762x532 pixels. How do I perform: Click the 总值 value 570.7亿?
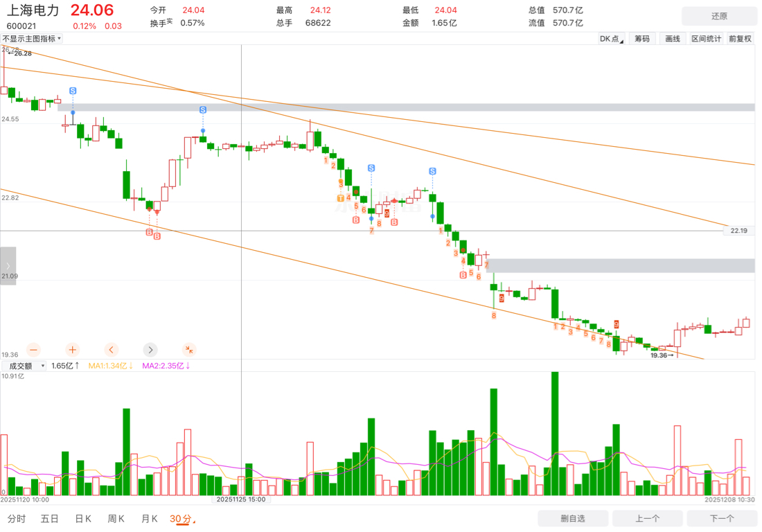point(567,10)
